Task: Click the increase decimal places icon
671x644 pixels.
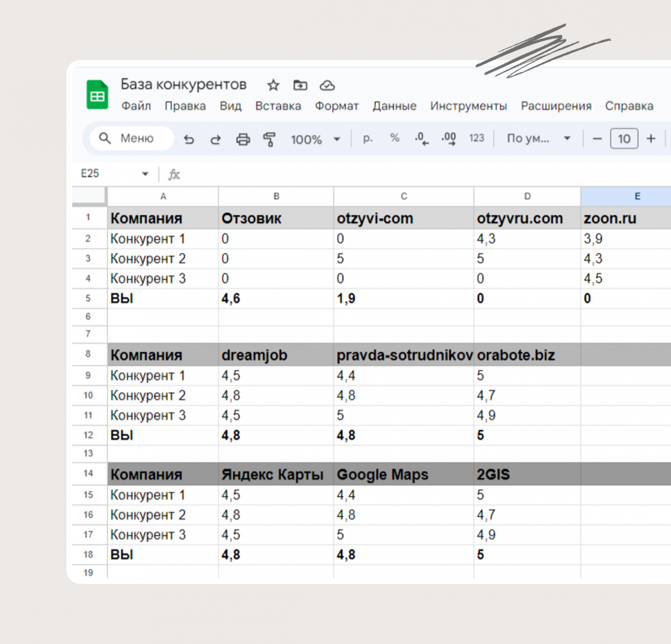Action: pos(448,138)
